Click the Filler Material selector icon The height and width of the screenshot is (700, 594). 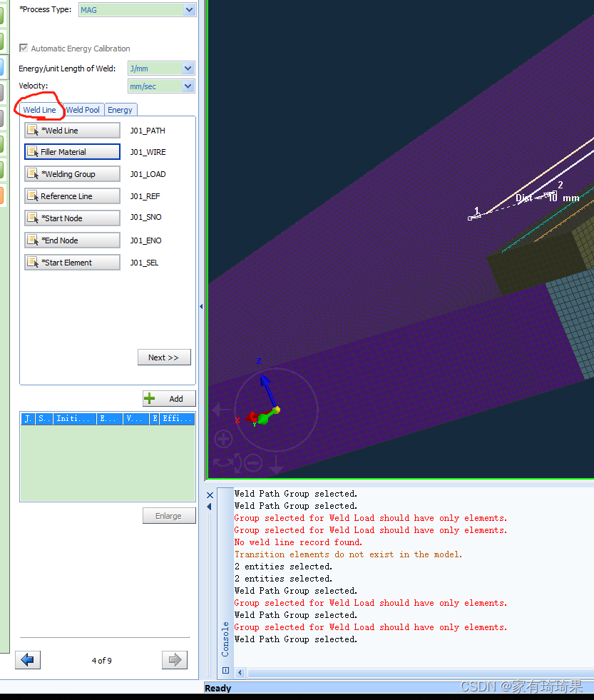click(31, 151)
